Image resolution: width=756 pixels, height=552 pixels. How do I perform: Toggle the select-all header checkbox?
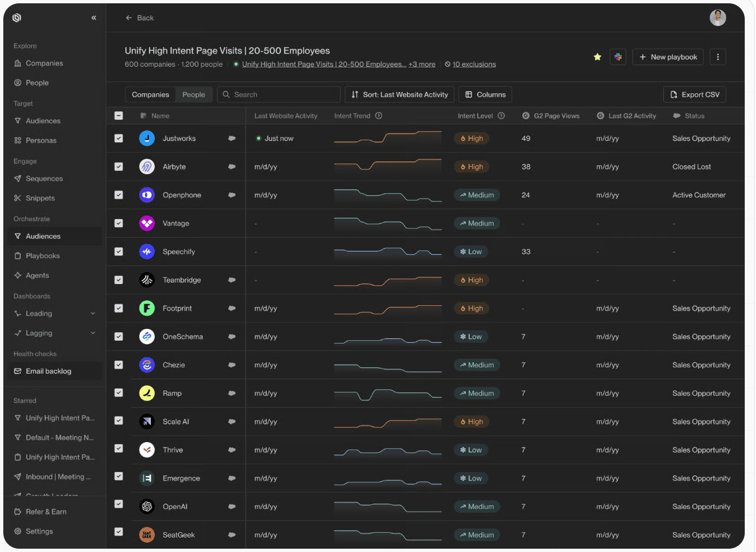point(118,116)
